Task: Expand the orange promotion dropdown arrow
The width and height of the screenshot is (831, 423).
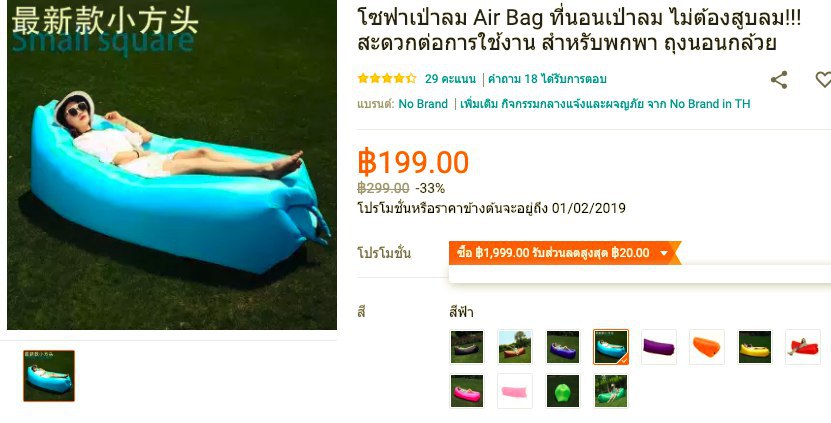Action: pyautogui.click(x=664, y=253)
